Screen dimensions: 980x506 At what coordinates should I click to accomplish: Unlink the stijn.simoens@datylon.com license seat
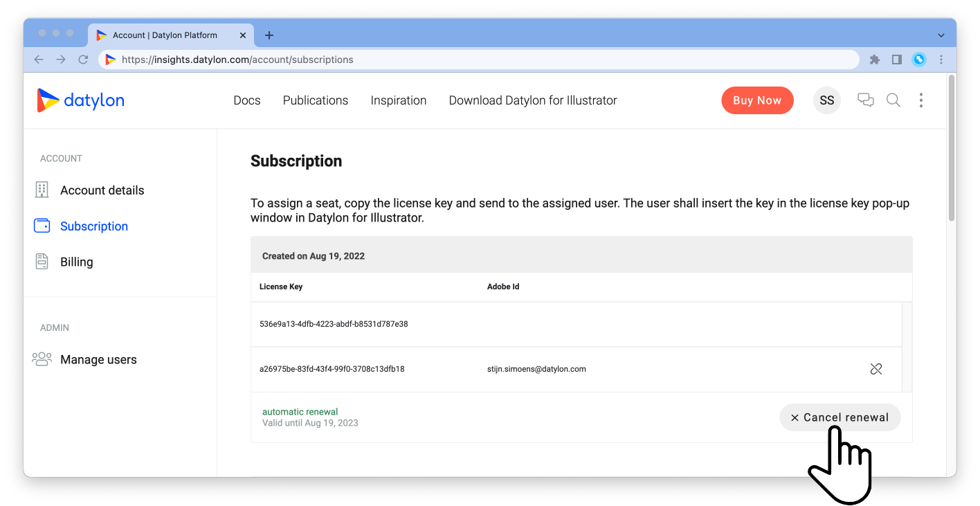(x=875, y=369)
